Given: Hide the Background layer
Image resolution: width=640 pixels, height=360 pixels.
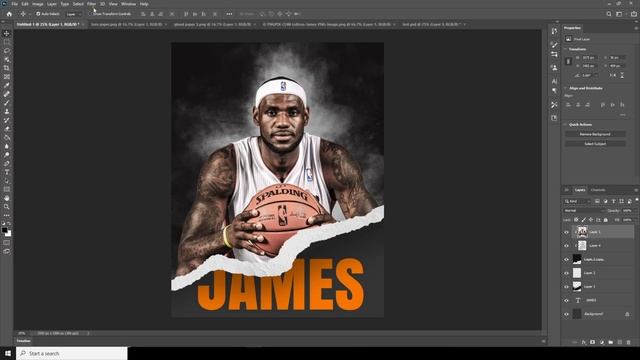Looking at the screenshot, I should (x=566, y=314).
